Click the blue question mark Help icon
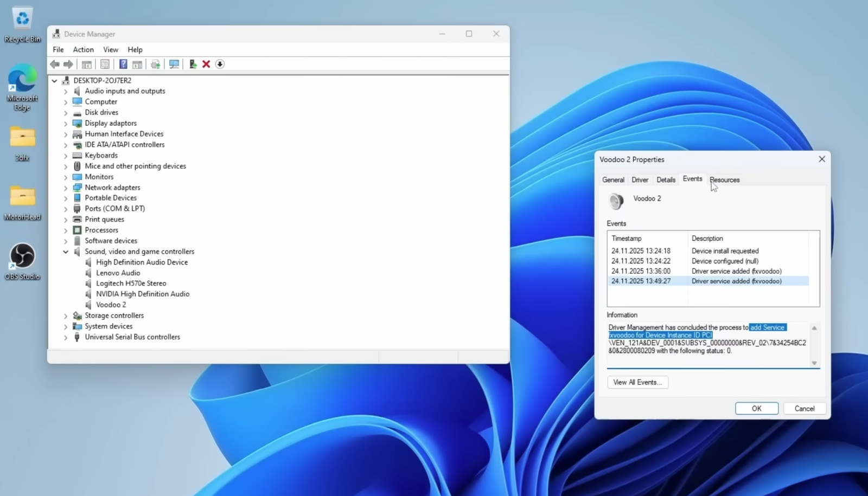 (123, 64)
